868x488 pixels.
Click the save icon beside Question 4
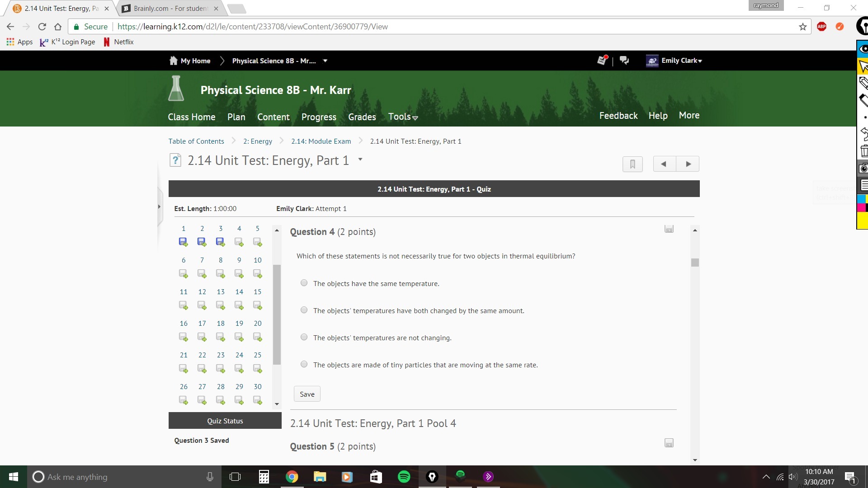[669, 229]
